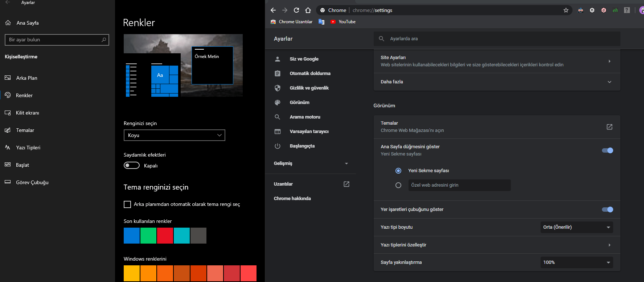644x282 pixels.
Task: Open Chrome hakkında page
Action: coord(292,199)
